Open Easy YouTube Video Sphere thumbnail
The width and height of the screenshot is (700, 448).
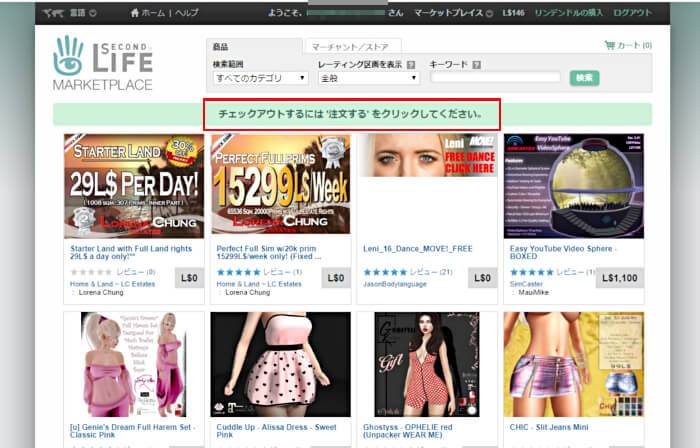(x=574, y=186)
